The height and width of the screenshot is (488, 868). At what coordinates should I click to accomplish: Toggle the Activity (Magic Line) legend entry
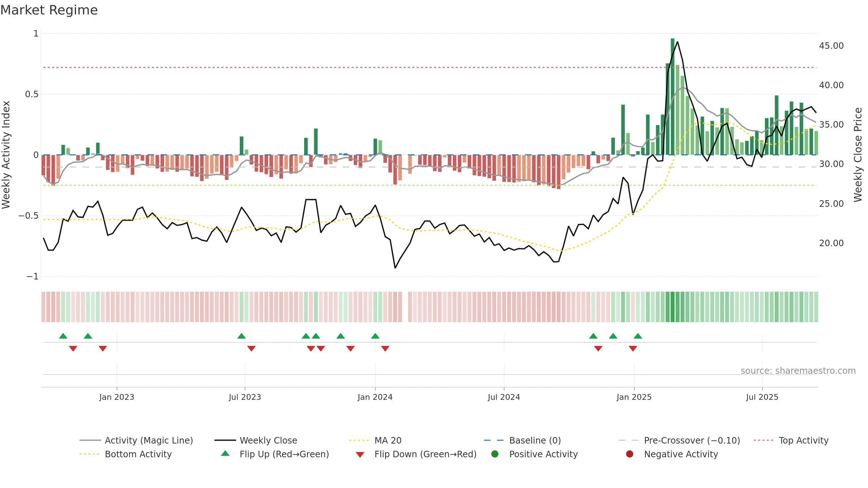[x=136, y=440]
